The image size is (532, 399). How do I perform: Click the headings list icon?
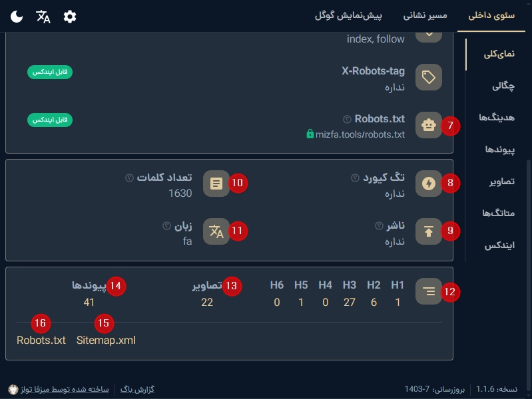click(x=429, y=291)
